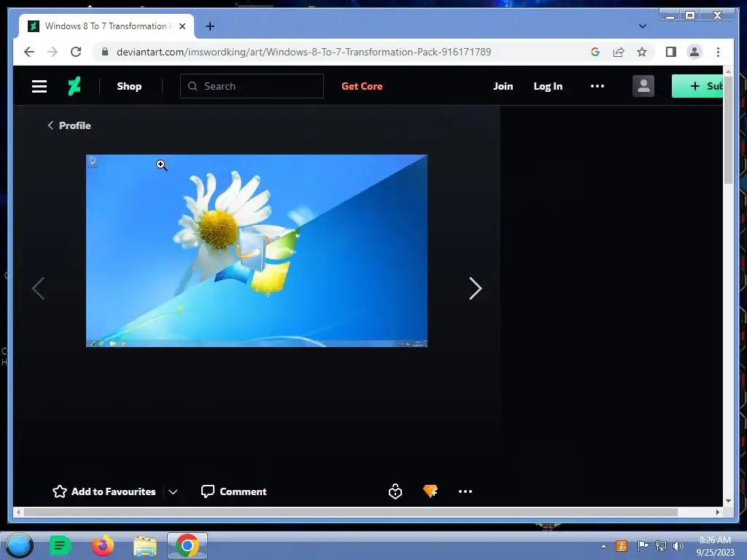
Task: Open the Windows 7 desktop artwork image
Action: [x=257, y=251]
